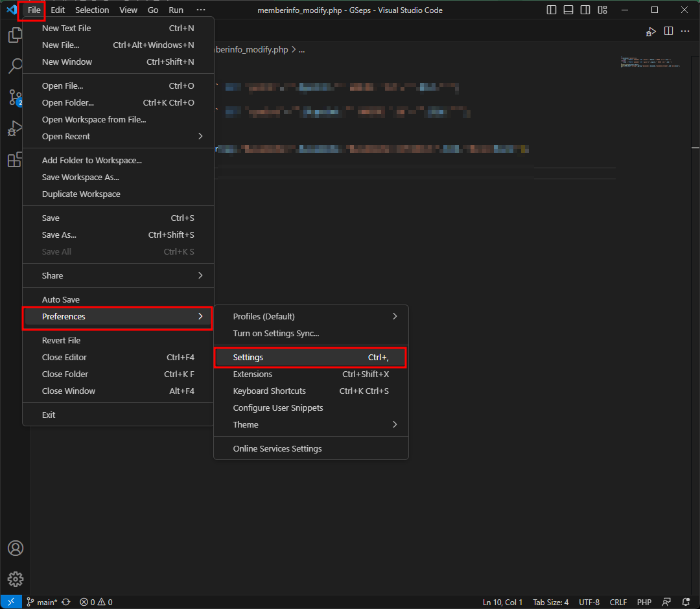Open the Selection menu

tap(92, 10)
